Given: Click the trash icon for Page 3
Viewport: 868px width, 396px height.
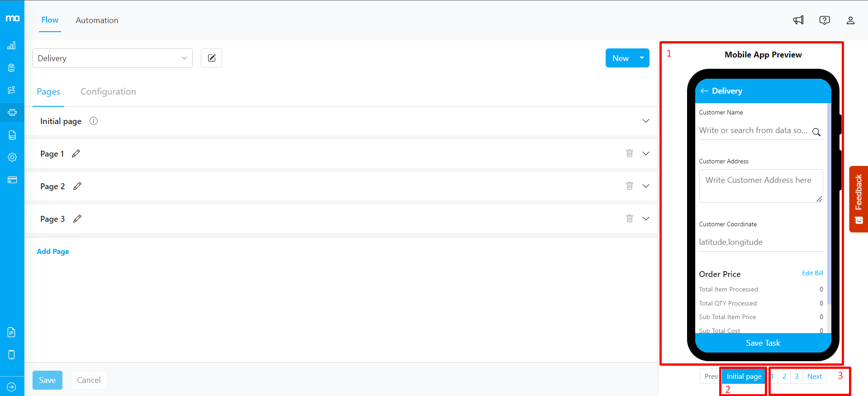Looking at the screenshot, I should pos(629,218).
